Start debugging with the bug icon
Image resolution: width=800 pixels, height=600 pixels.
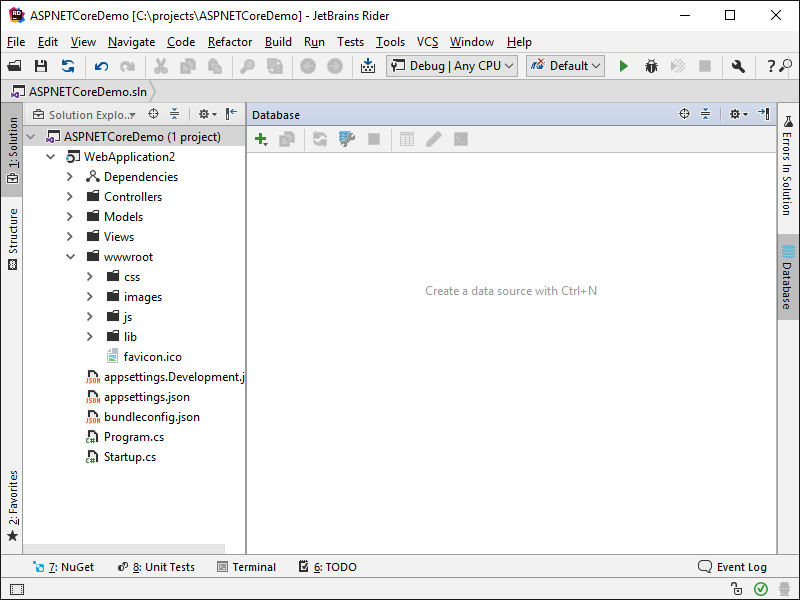pos(651,66)
